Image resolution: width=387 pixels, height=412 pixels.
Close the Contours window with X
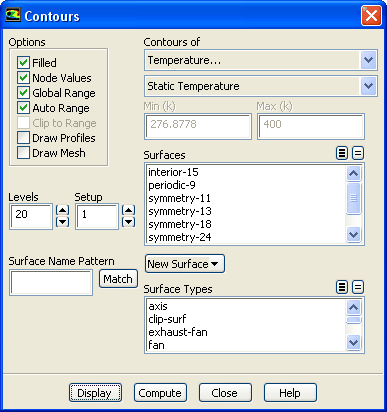[x=371, y=16]
